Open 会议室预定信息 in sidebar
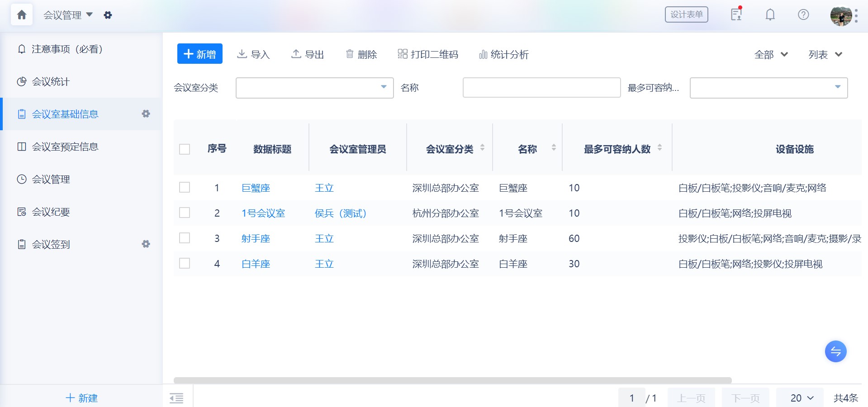The width and height of the screenshot is (868, 407). 81,147
